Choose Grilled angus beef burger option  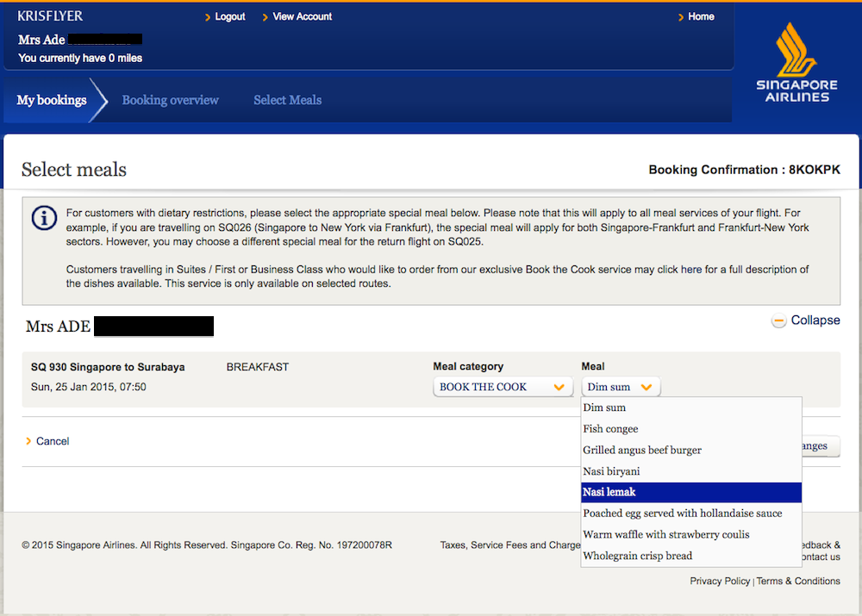tap(691, 450)
